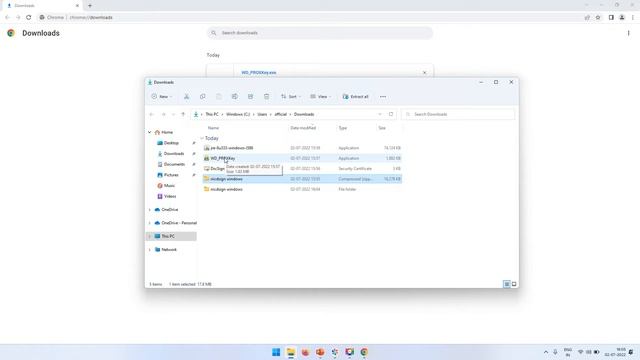Screen dimensions: 640x360
Task: Expand the OneDrive - Personal tree node
Action: (150, 223)
